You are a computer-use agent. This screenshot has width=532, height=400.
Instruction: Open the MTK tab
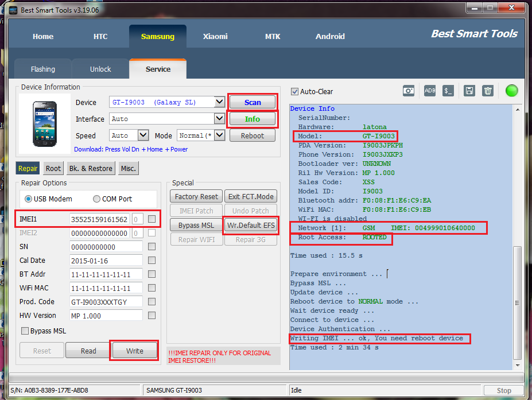pos(273,36)
